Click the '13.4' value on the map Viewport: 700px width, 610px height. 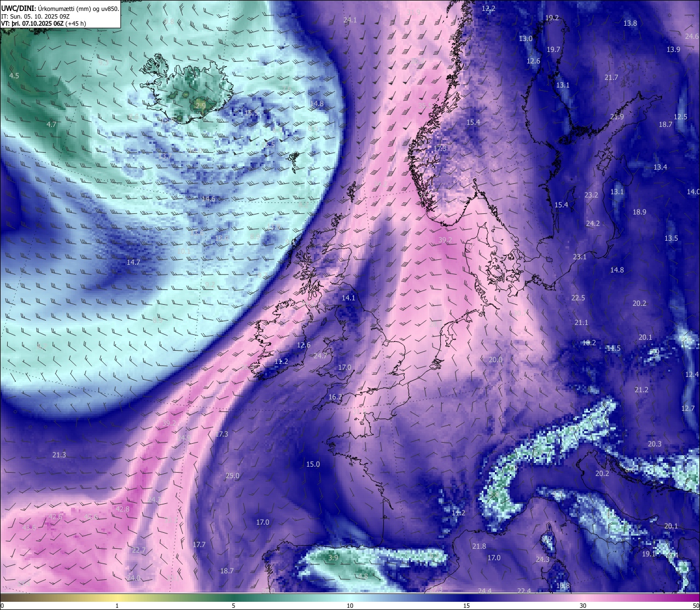[x=660, y=167]
